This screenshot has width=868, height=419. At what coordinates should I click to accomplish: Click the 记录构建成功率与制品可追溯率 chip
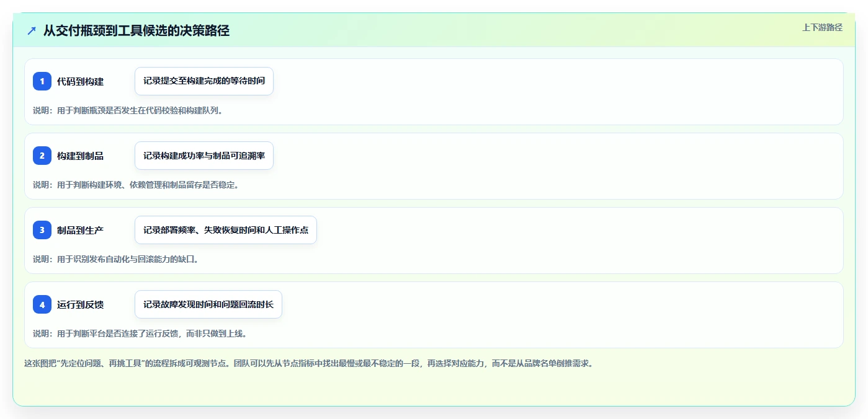coord(204,156)
